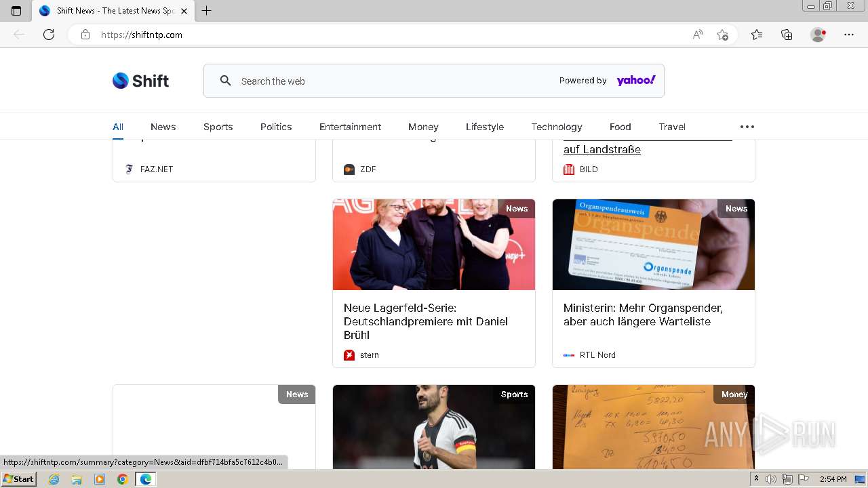The width and height of the screenshot is (868, 488).
Task: Open the network tray icon
Action: point(787,479)
